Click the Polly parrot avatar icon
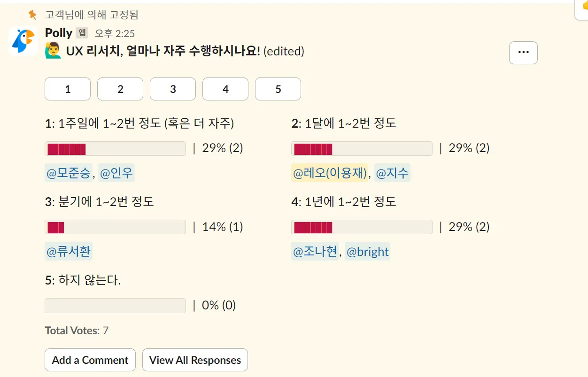The height and width of the screenshot is (377, 588). click(23, 41)
